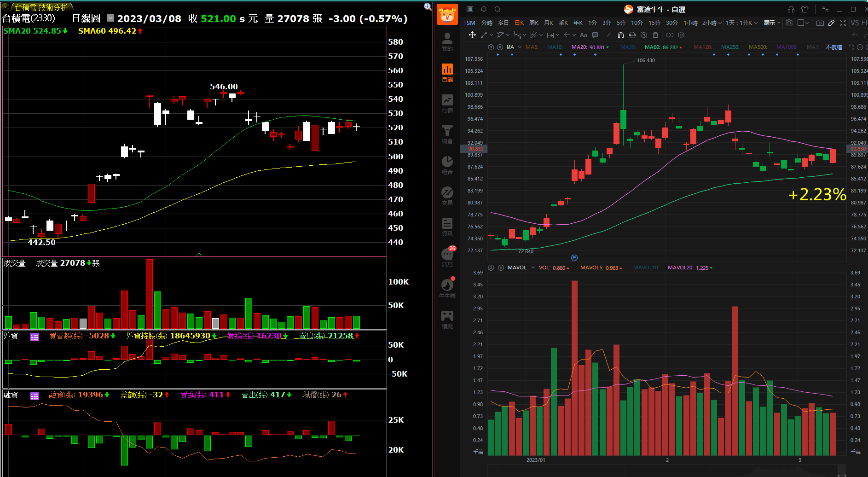Click the zoom magnifier on 台積電 chart

[x=428, y=6]
